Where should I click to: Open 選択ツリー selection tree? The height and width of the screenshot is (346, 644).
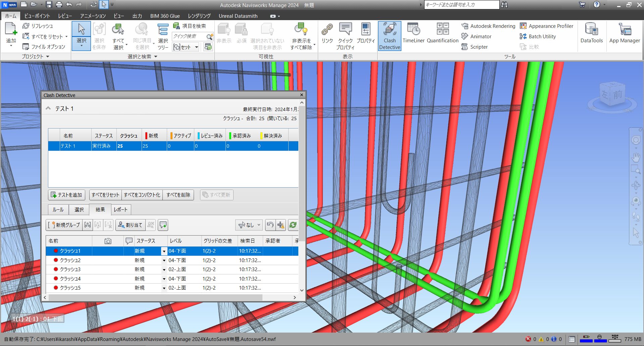(x=163, y=36)
